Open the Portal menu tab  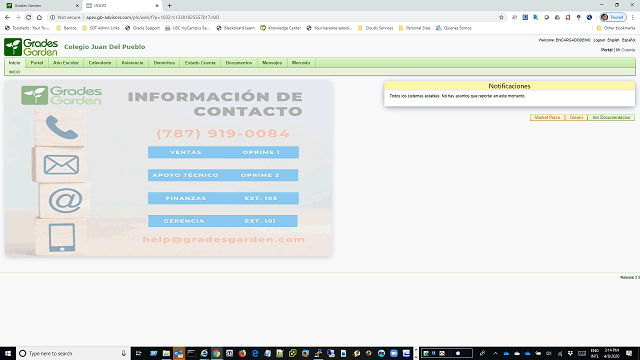pyautogui.click(x=37, y=63)
